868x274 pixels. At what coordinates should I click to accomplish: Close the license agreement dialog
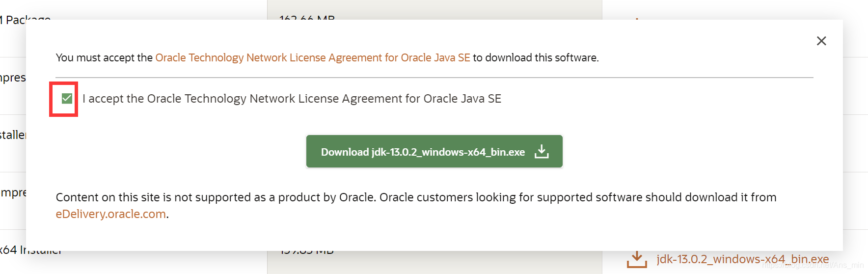[x=821, y=41]
